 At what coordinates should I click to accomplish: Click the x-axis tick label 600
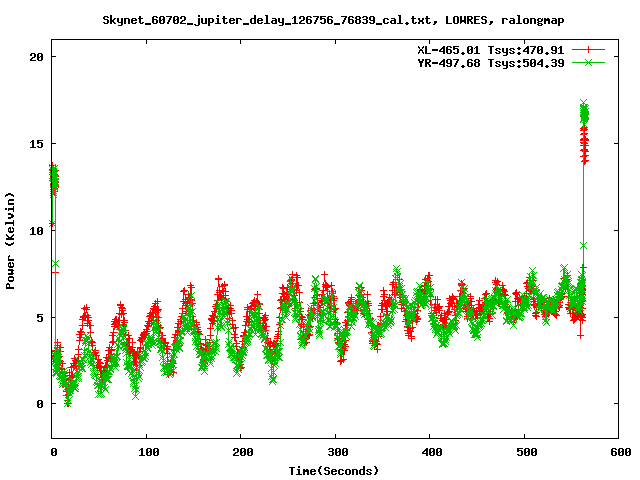tap(620, 452)
